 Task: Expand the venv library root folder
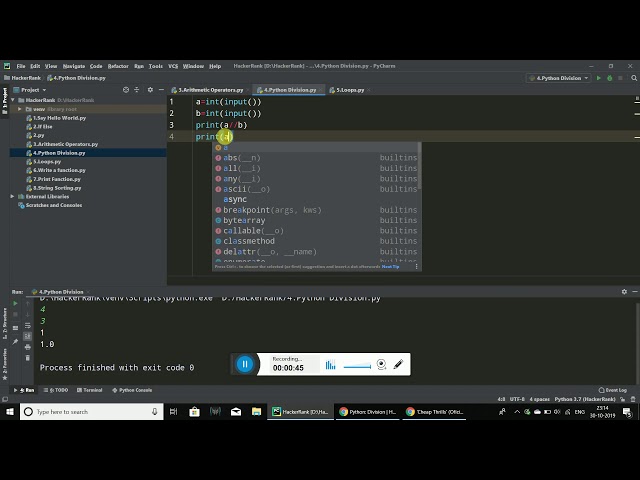[20, 109]
